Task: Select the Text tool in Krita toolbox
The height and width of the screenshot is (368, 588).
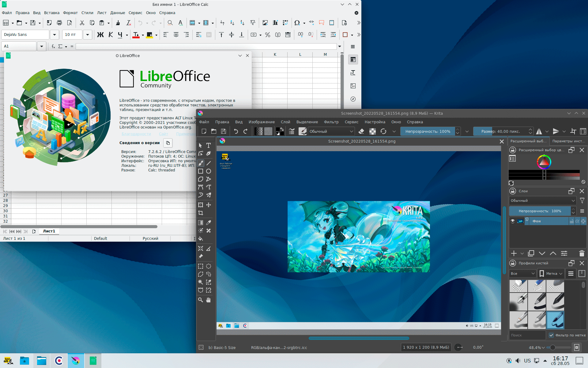Action: coord(209,145)
